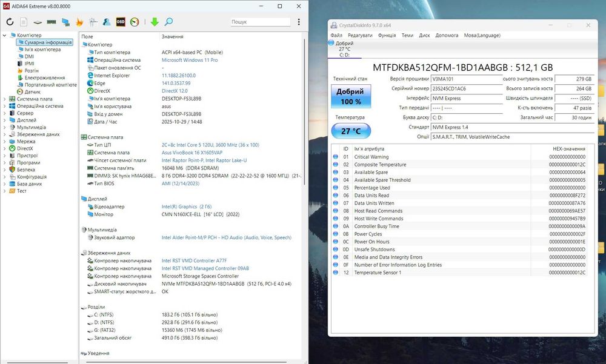Click the Windows logo next to Операційна система field
Screen dimensions: 606x364
coord(90,60)
